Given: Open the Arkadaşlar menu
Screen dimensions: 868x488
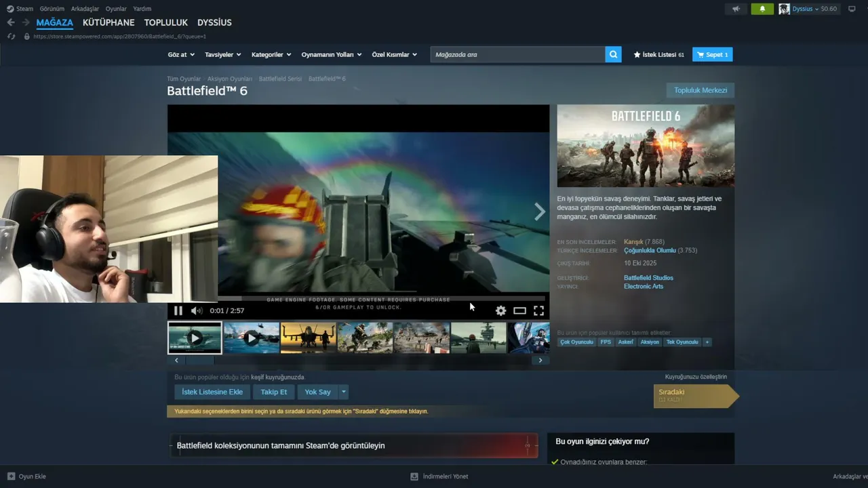Looking at the screenshot, I should point(85,9).
